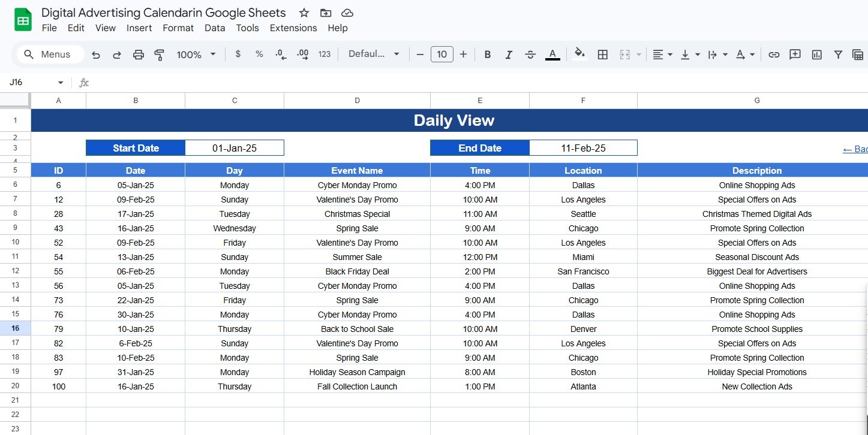Image resolution: width=868 pixels, height=435 pixels.
Task: Expand the Name box dropdown arrow
Action: click(60, 83)
